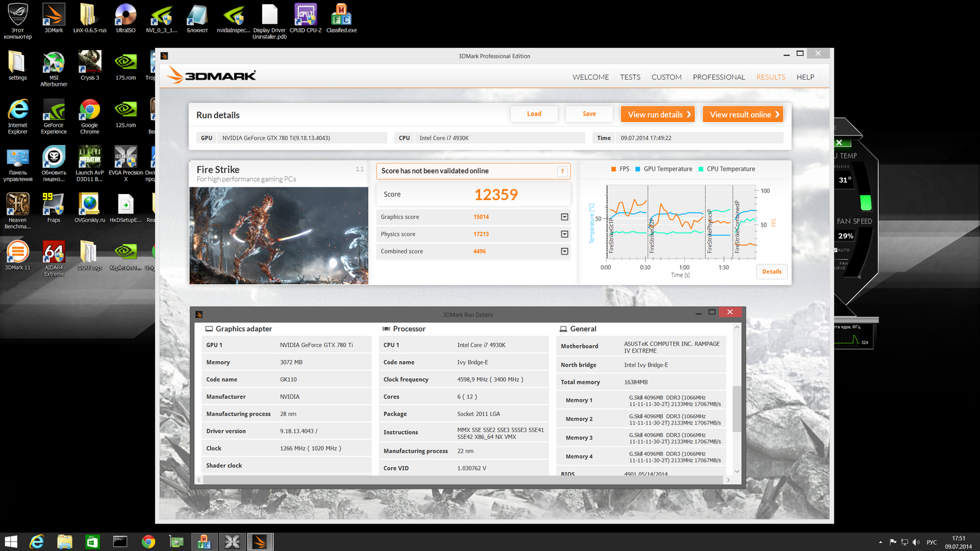Viewport: 980px width, 551px height.
Task: Open Internet Explorer desktop icon
Action: [x=18, y=116]
